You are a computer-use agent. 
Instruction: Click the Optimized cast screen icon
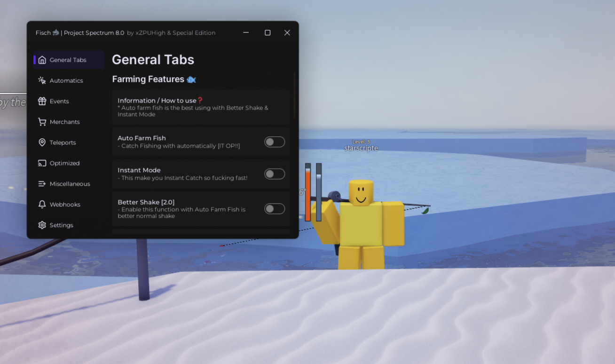pyautogui.click(x=42, y=163)
